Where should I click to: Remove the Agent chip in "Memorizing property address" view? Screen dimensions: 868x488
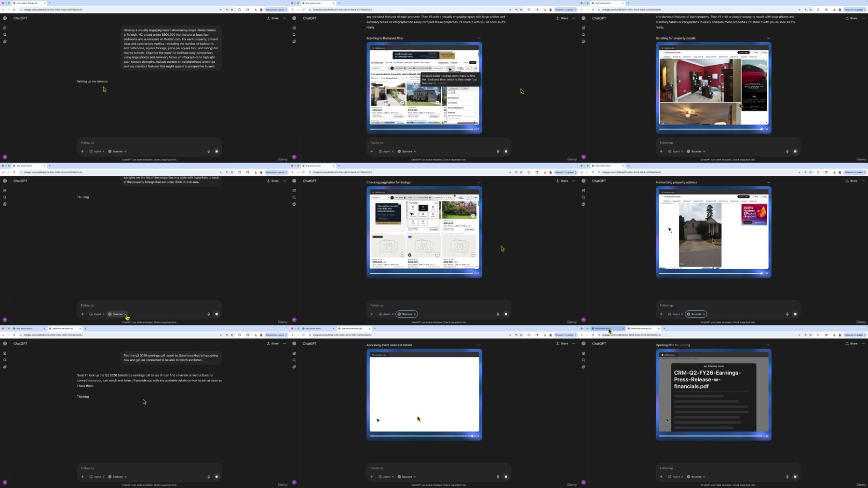pyautogui.click(x=682, y=314)
